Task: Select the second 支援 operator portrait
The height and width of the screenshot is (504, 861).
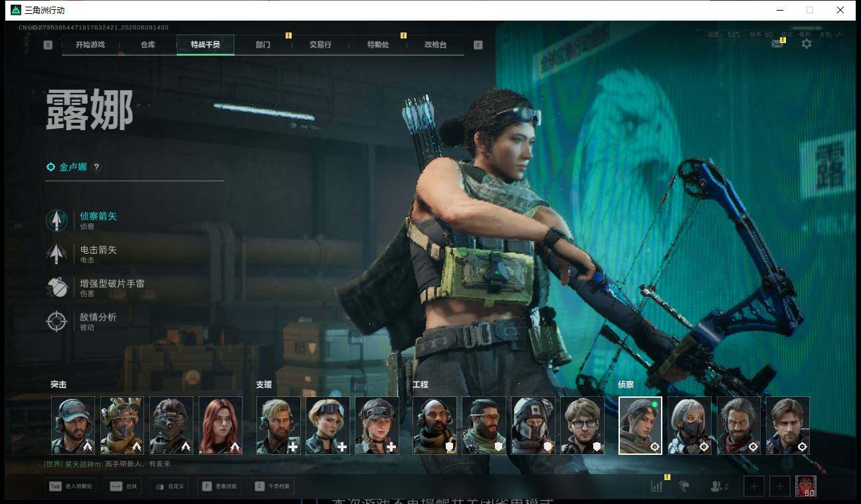Action: (328, 426)
